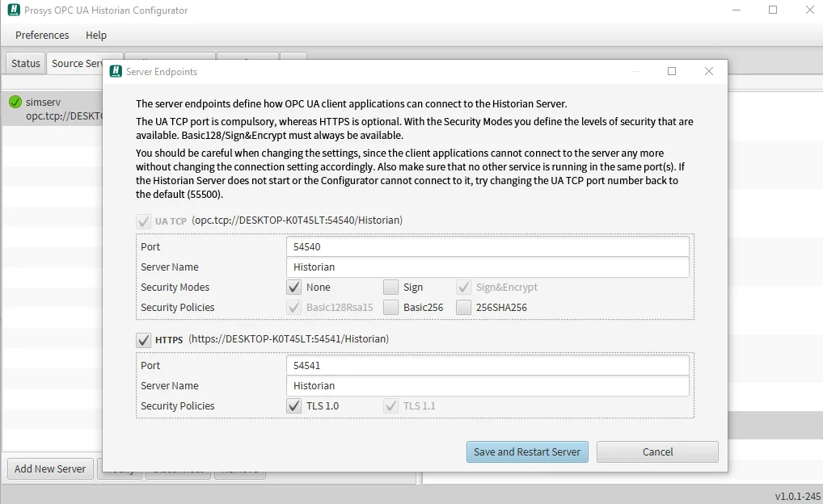Image resolution: width=823 pixels, height=504 pixels.
Task: Maximize the Historian Configurator main window
Action: [x=773, y=10]
